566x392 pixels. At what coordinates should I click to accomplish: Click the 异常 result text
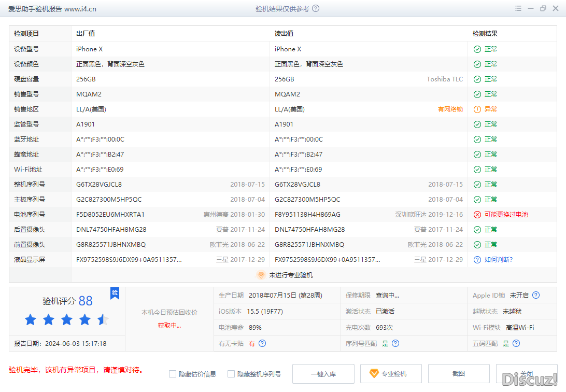click(490, 109)
